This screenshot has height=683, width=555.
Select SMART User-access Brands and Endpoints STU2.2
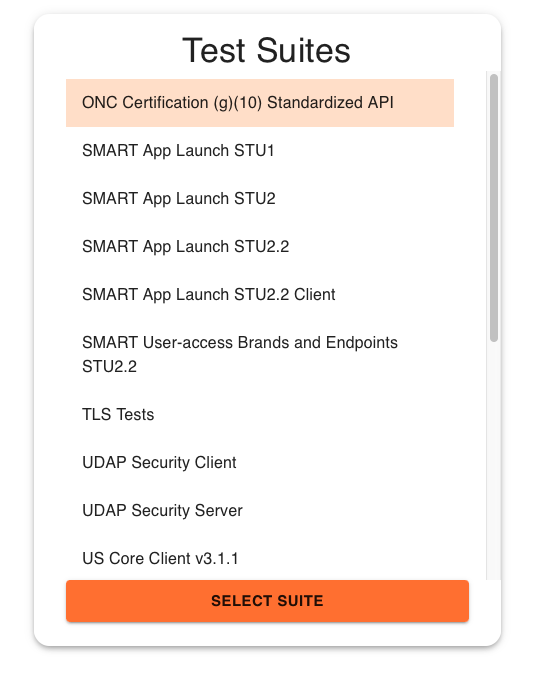(260, 355)
